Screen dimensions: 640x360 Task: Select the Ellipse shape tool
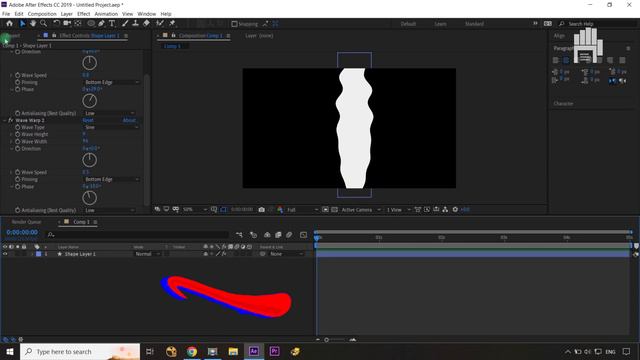(x=91, y=24)
